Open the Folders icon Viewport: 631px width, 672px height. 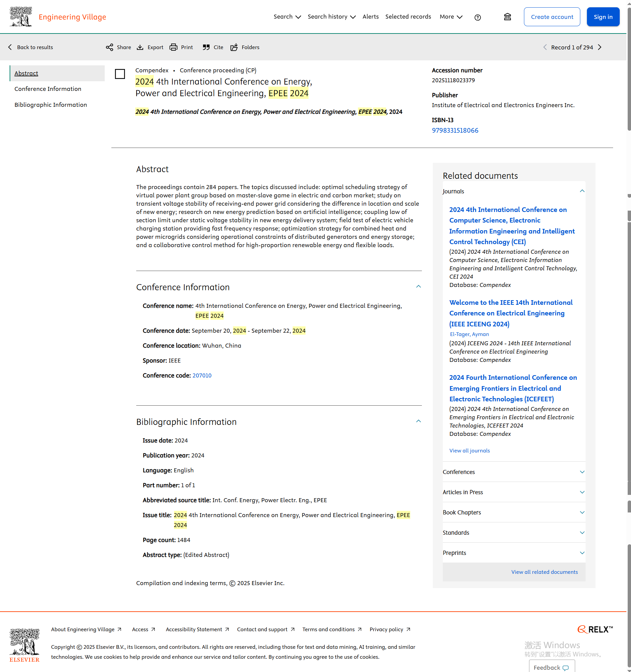click(x=234, y=47)
